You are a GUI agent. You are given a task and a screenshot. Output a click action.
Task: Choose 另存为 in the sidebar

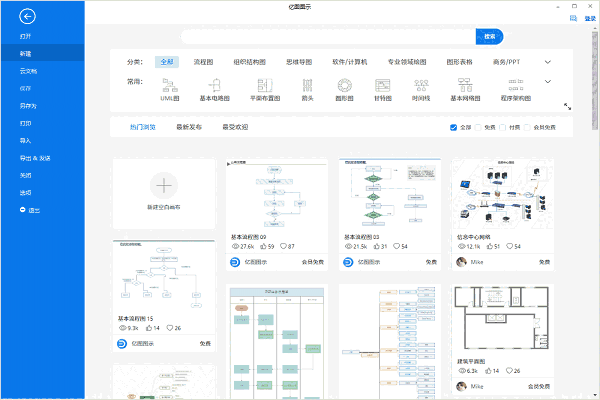[x=42, y=106]
